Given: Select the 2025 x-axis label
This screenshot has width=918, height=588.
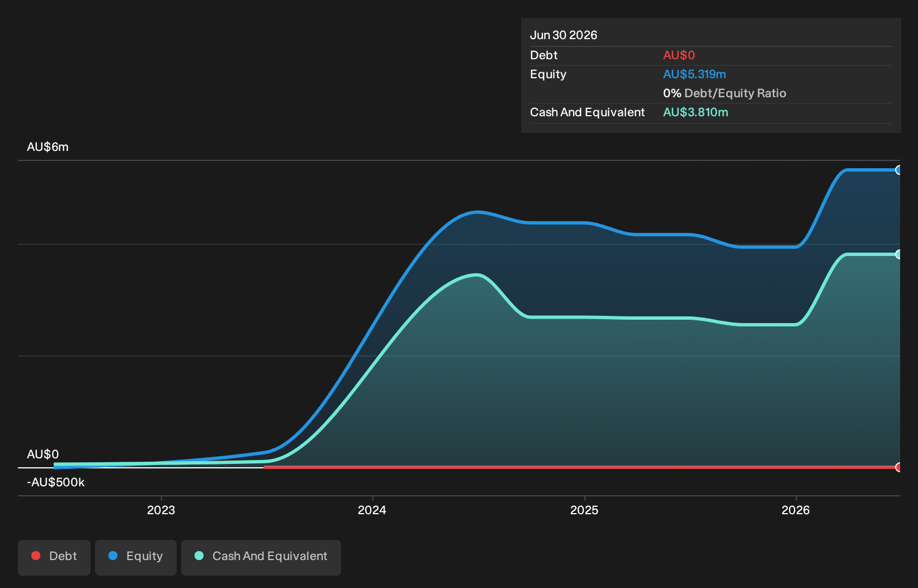Looking at the screenshot, I should 584,510.
